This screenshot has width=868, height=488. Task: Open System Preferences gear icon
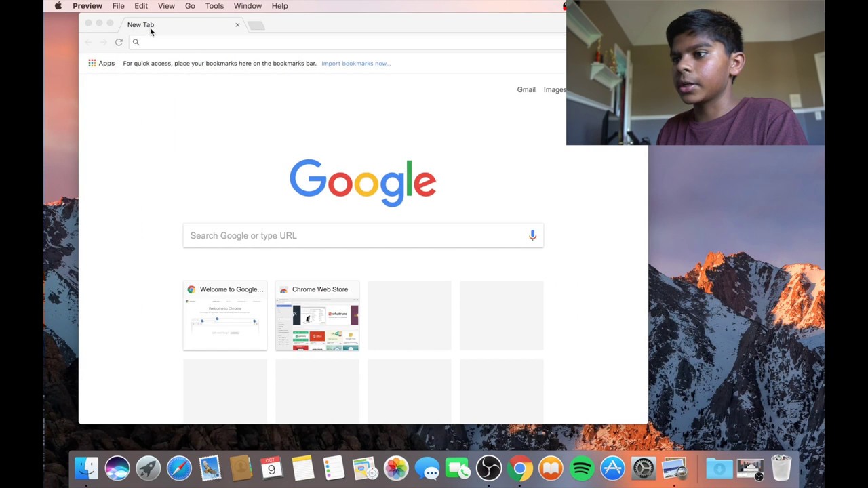[644, 468]
